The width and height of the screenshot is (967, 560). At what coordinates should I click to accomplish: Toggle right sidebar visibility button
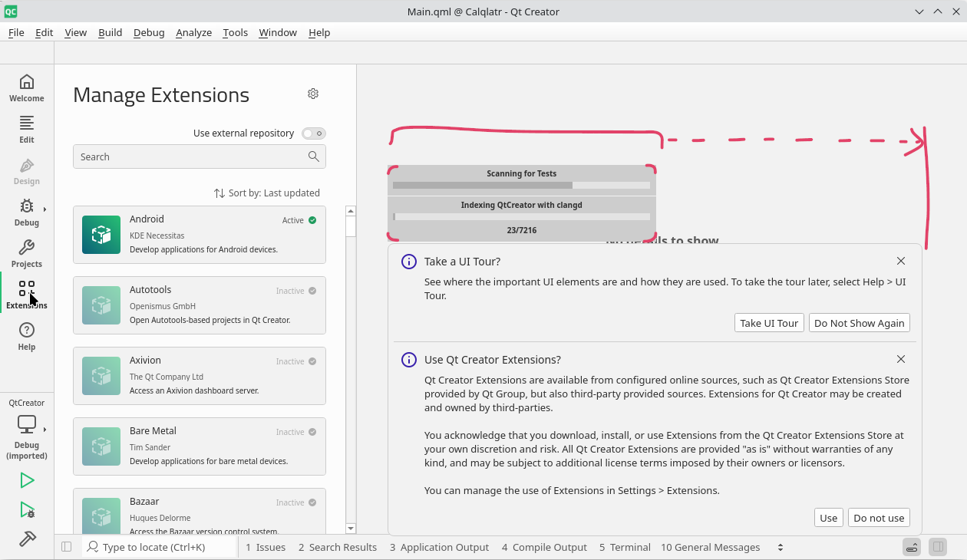[937, 547]
